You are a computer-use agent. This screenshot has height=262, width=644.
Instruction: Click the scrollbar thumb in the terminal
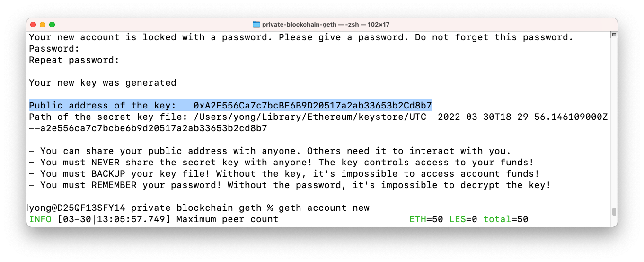614,211
